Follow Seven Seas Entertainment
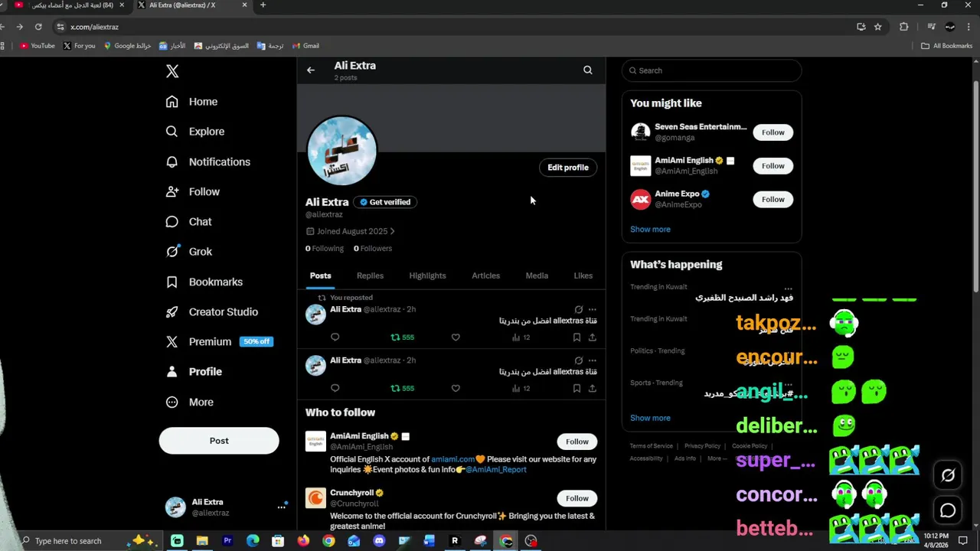 pos(773,132)
